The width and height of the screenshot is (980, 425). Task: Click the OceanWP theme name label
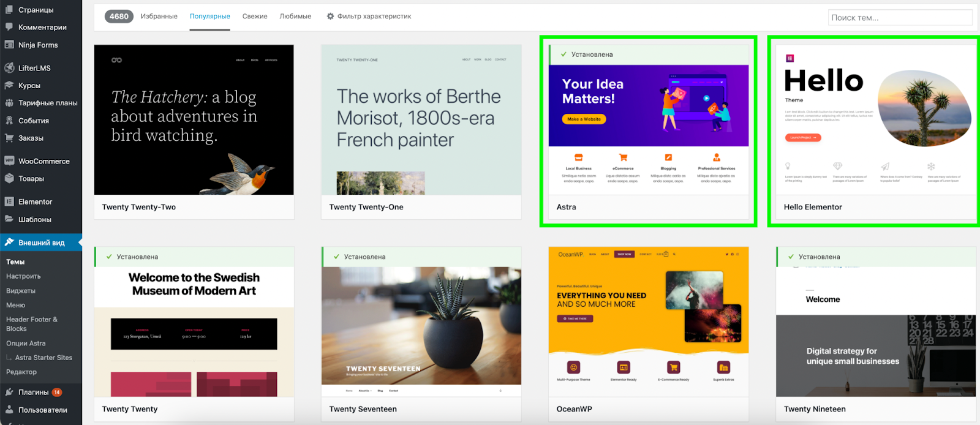[575, 409]
